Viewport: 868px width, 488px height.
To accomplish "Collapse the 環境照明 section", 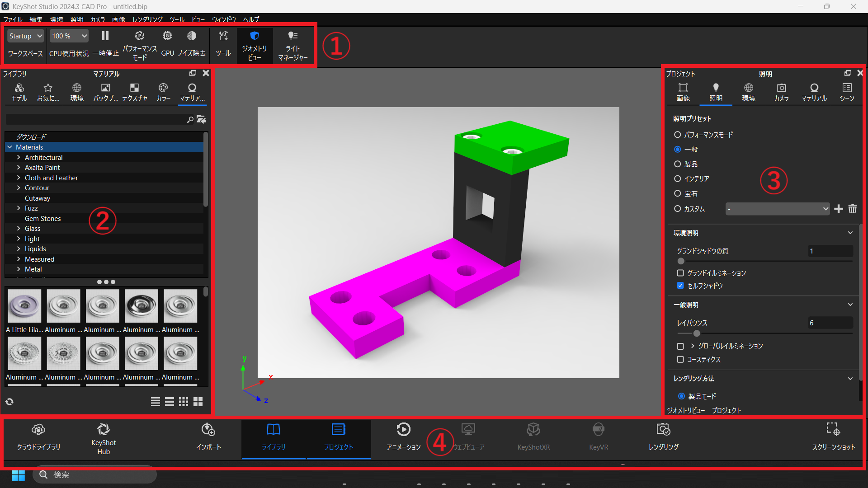I will coord(850,233).
